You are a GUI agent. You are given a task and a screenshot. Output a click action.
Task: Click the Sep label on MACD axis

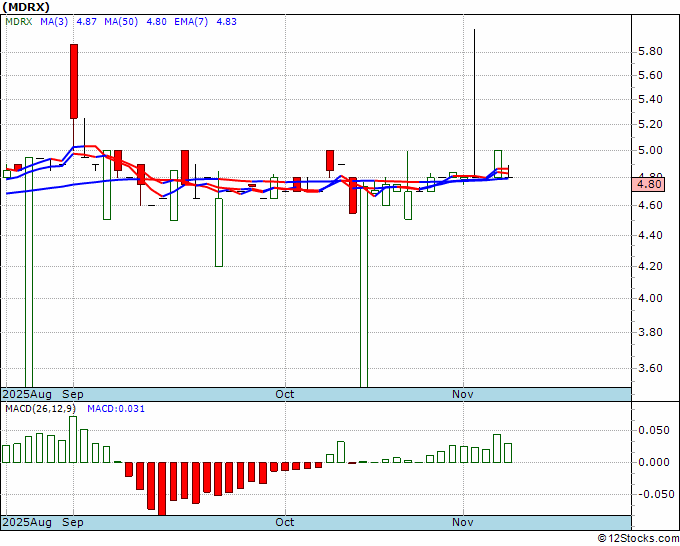(73, 522)
